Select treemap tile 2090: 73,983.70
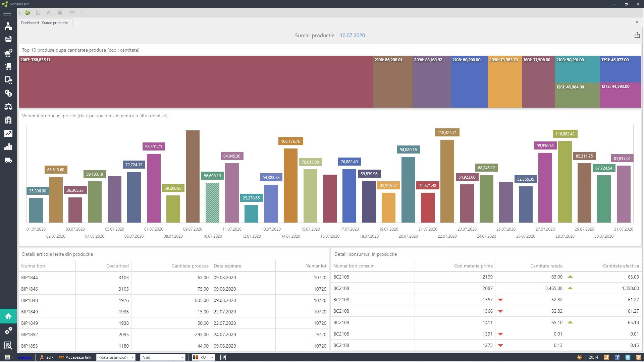644x362 pixels. pos(505,82)
